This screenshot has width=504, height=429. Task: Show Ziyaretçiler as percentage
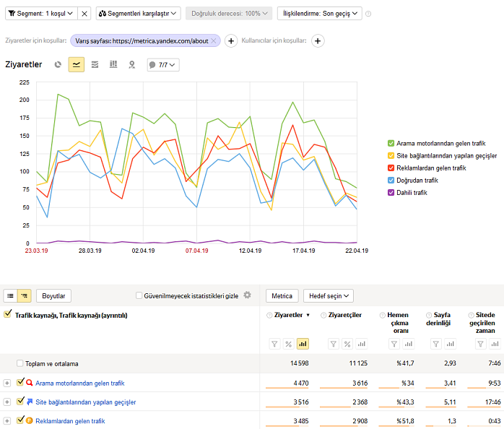coord(347,344)
